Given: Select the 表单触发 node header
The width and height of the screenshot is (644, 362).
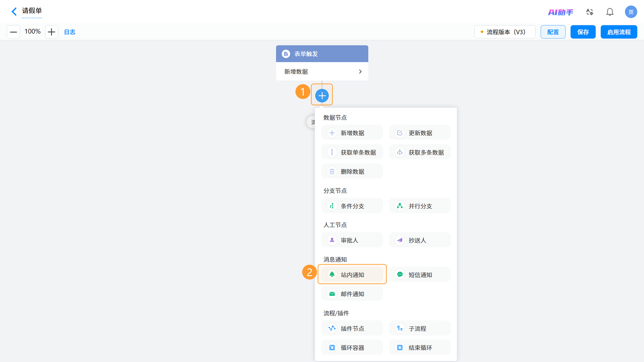Looking at the screenshot, I should coord(322,54).
